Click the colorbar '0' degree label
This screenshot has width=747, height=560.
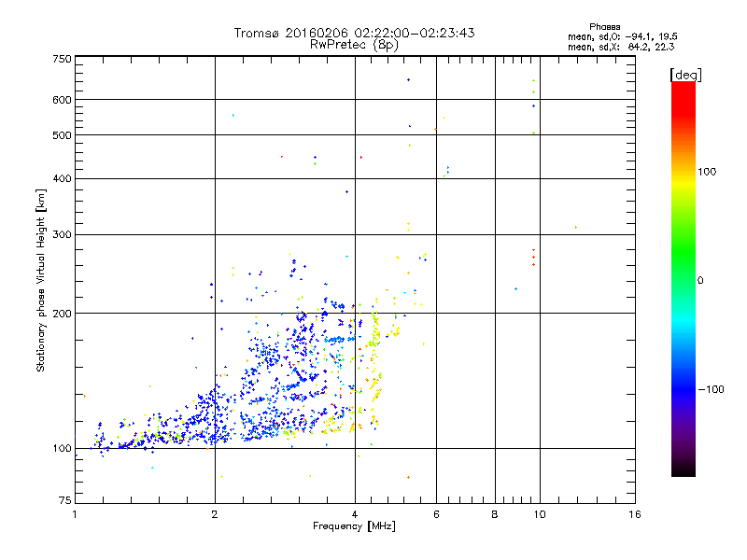[700, 281]
